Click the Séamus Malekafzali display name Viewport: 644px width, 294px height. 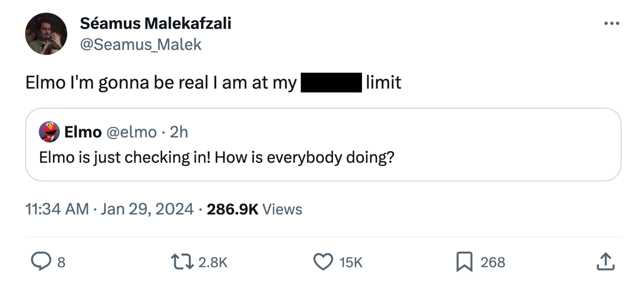155,23
